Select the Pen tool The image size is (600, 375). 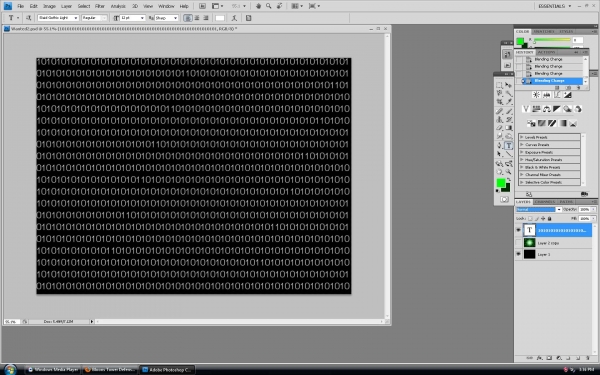tap(499, 145)
